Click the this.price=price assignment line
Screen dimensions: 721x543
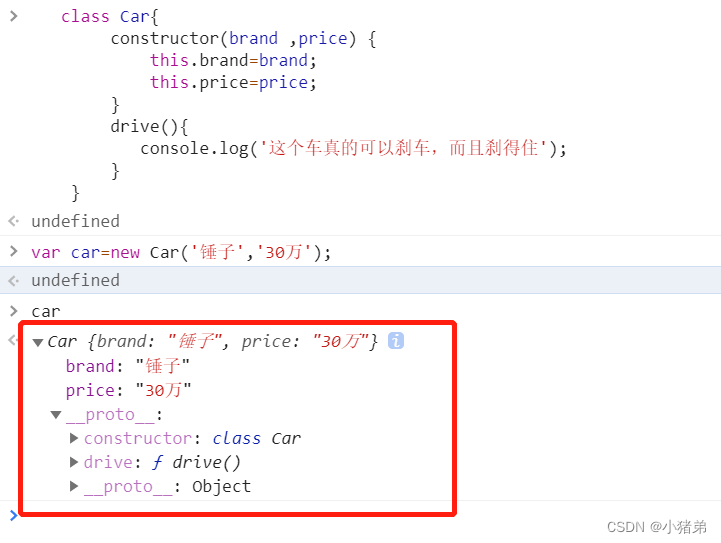pyautogui.click(x=233, y=82)
